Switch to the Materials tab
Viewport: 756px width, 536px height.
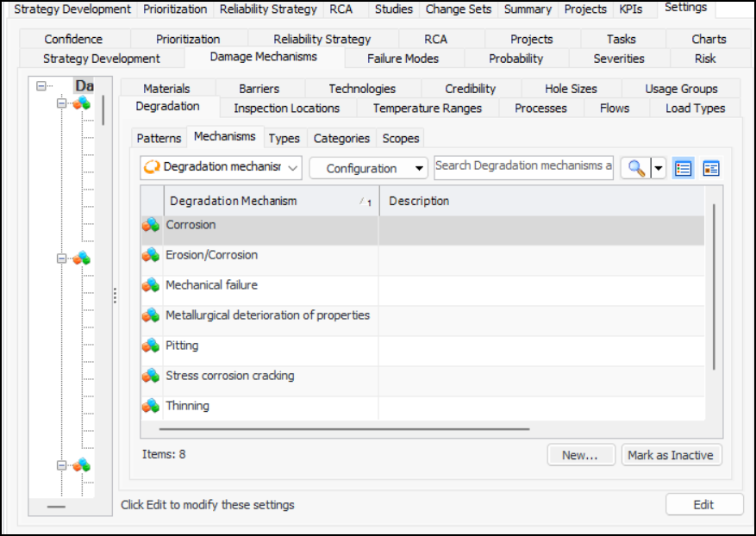coord(167,89)
